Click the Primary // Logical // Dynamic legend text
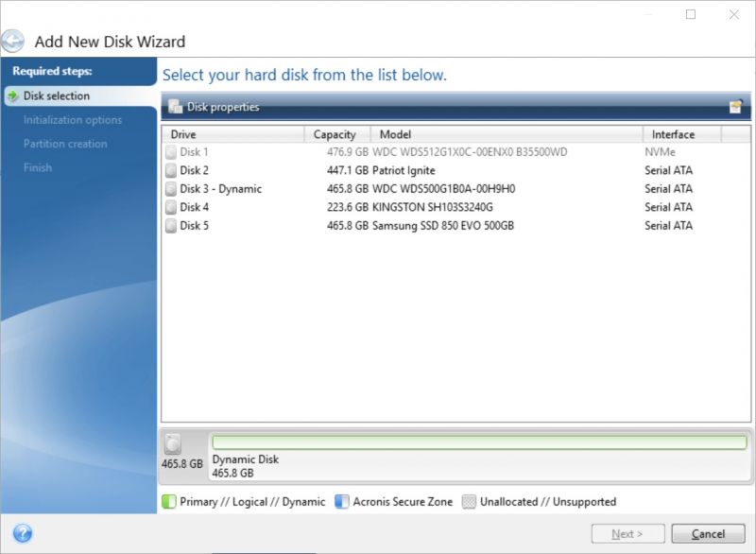Screen dimensions: 756x554 tap(252, 501)
